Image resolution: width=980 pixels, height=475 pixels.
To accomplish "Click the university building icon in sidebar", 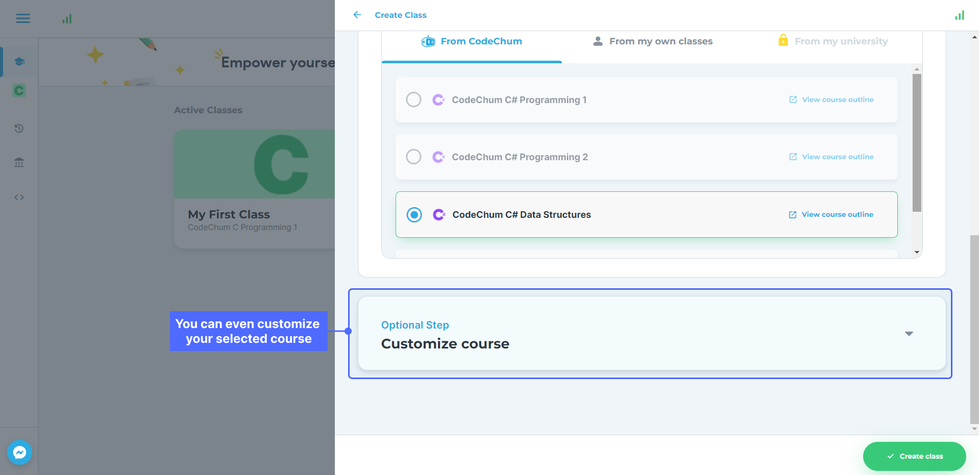I will pyautogui.click(x=19, y=163).
